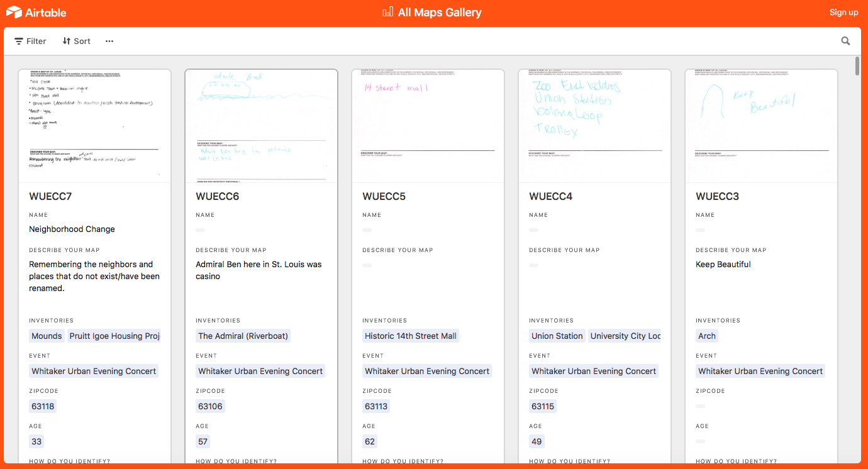The height and width of the screenshot is (469, 868).
Task: Click the vertical scrollbar of the gallery
Action: point(857,66)
